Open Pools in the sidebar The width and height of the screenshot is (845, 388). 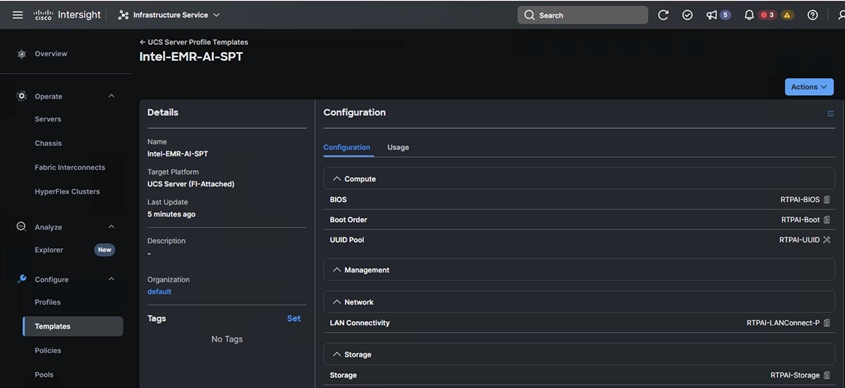tap(44, 375)
